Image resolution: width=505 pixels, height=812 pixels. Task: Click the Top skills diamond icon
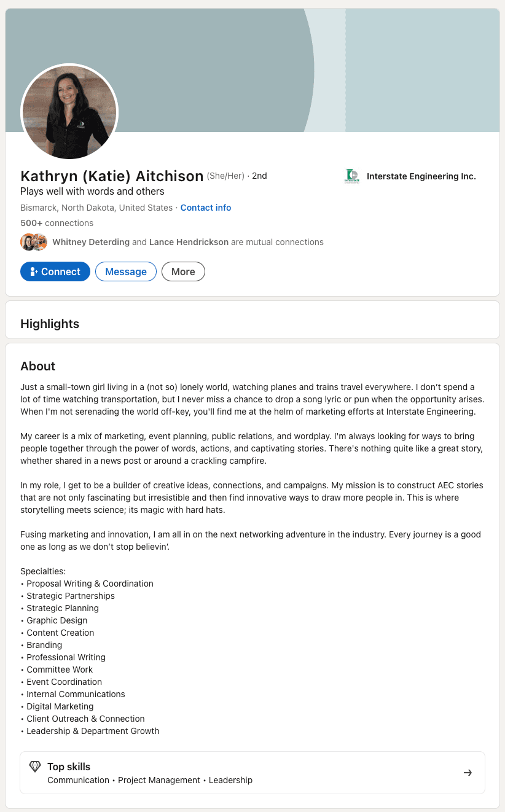click(35, 767)
